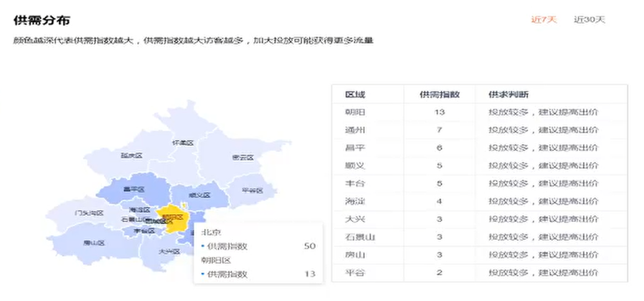Screen dimensions: 644x301
Task: Click 房山区 region on the map
Action: 94,243
